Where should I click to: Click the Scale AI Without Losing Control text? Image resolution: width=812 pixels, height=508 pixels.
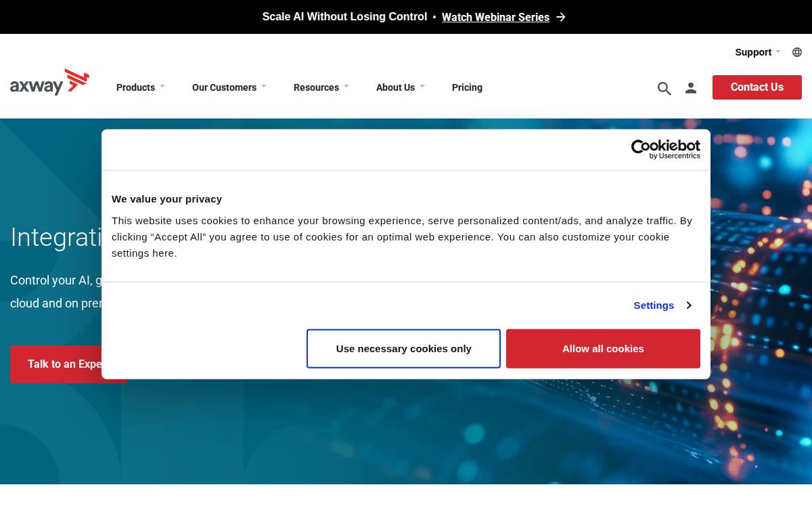point(344,17)
